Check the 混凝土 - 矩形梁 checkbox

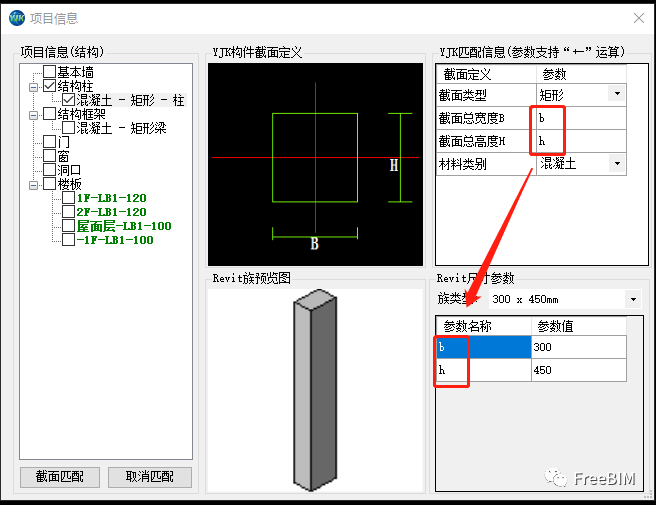tap(69, 128)
